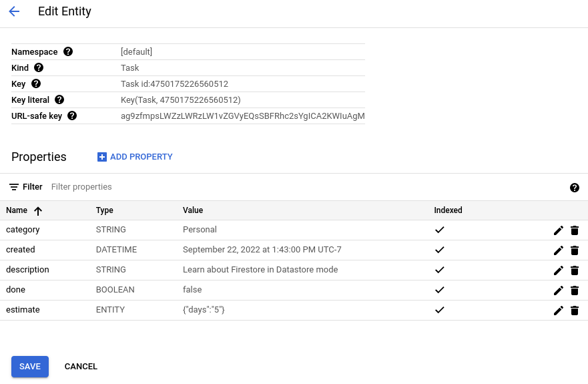588x384 pixels.
Task: Open the filter help icon
Action: pos(575,188)
